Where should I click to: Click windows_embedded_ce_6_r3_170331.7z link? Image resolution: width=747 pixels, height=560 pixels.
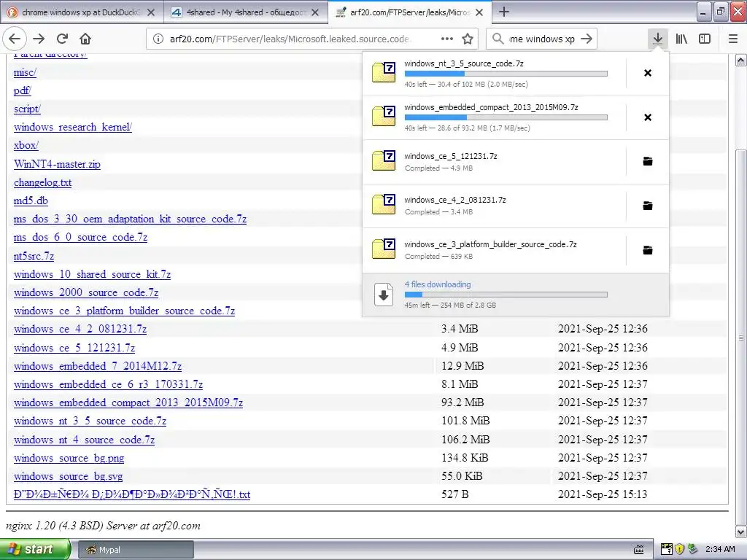[108, 384]
